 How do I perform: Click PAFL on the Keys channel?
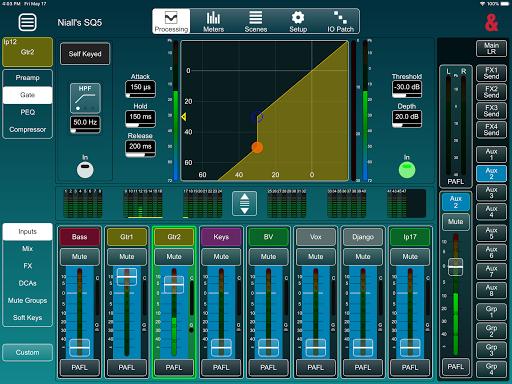pos(221,367)
